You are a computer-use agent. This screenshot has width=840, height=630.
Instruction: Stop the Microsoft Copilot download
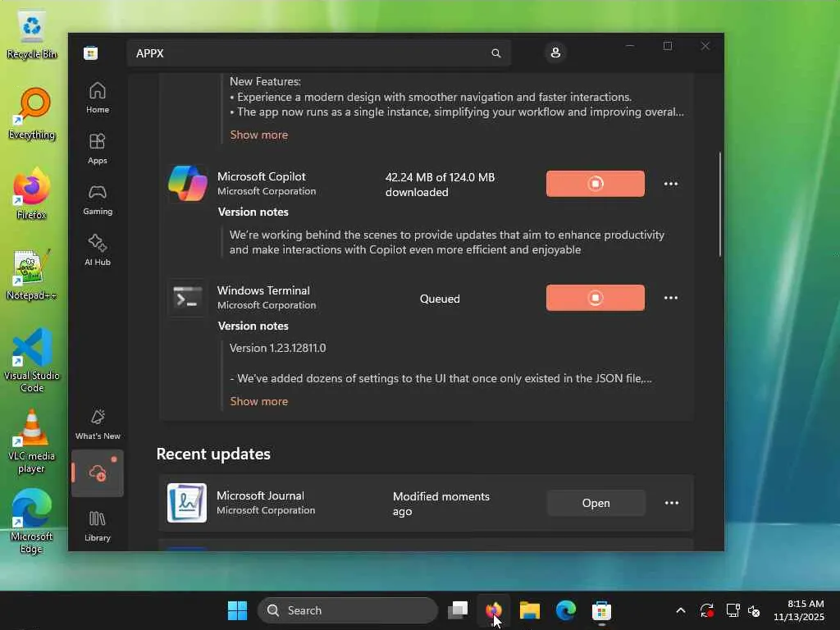point(596,184)
